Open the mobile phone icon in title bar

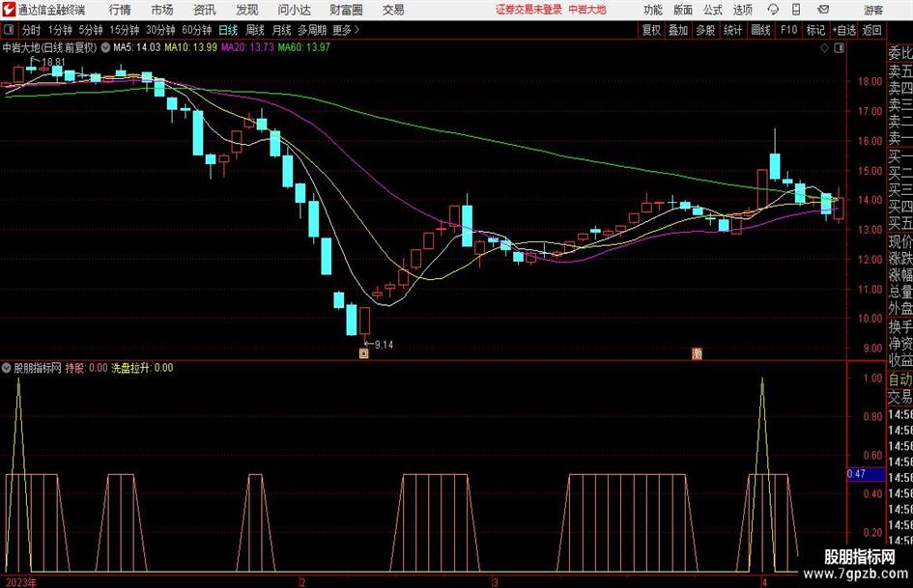[796, 10]
